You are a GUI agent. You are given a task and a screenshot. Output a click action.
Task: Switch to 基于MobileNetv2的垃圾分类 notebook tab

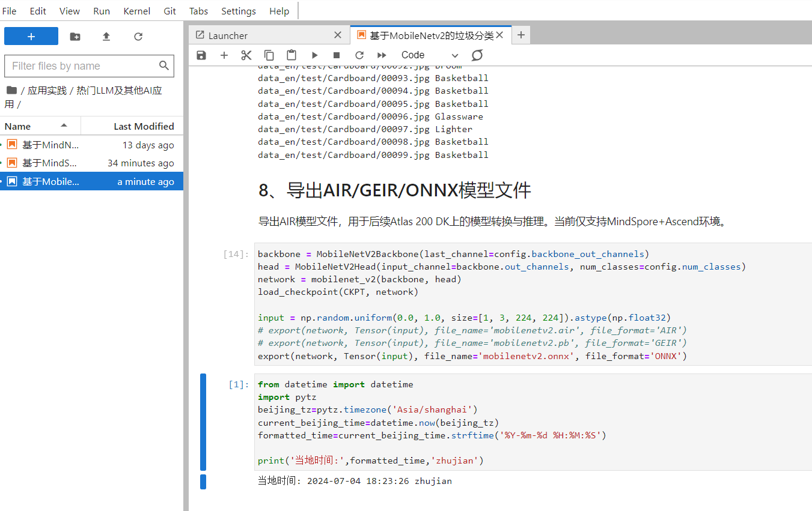tap(430, 35)
